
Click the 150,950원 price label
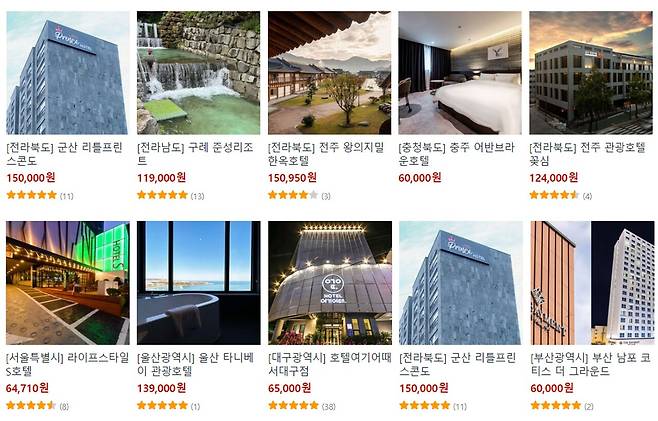(292, 178)
